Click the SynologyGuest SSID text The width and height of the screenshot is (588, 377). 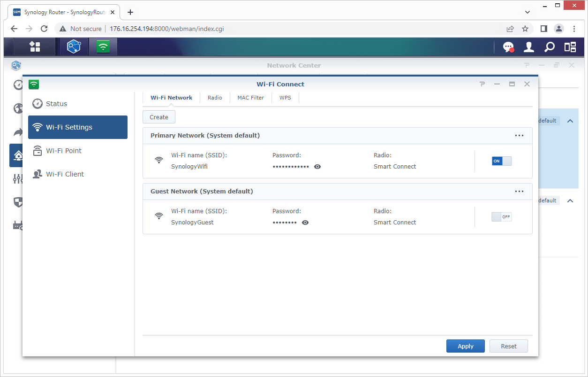[x=192, y=223]
